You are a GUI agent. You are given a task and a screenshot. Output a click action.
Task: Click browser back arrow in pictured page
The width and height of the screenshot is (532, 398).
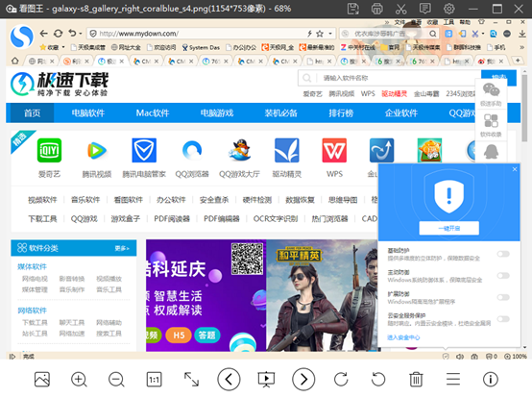43,34
